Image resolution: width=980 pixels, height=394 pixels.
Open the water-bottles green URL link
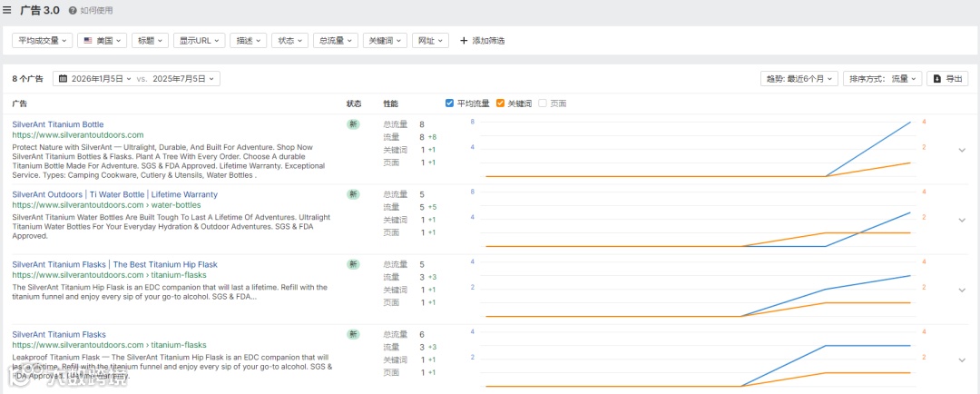(106, 205)
